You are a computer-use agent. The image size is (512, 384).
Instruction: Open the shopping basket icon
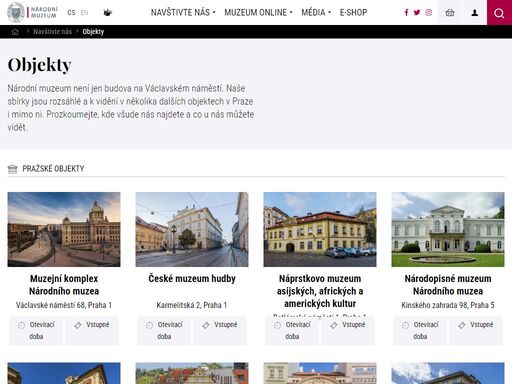coord(450,13)
